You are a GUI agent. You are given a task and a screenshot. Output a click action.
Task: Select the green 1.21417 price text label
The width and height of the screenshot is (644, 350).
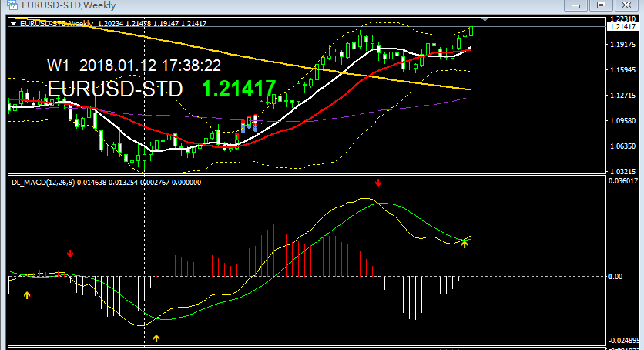(239, 89)
